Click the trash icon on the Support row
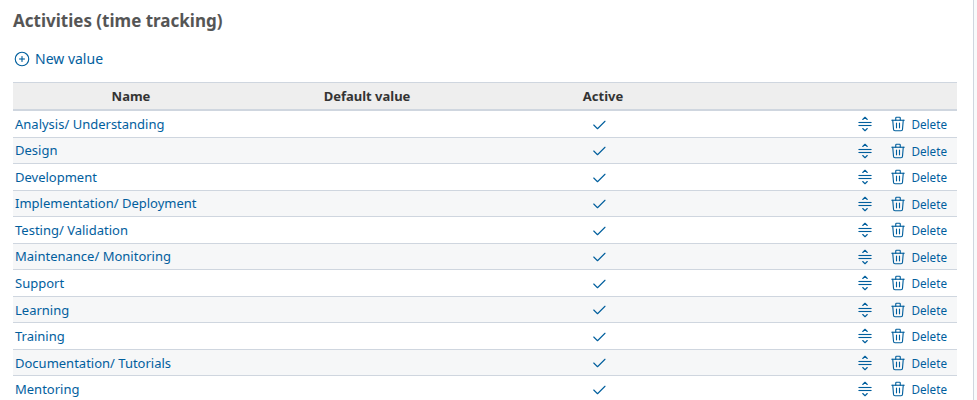 coord(898,284)
